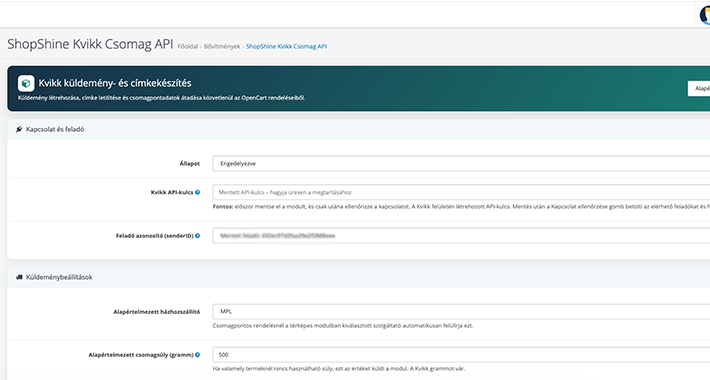
Task: Open help icon next to Alapértelmezett csomagsúly
Action: click(x=197, y=355)
